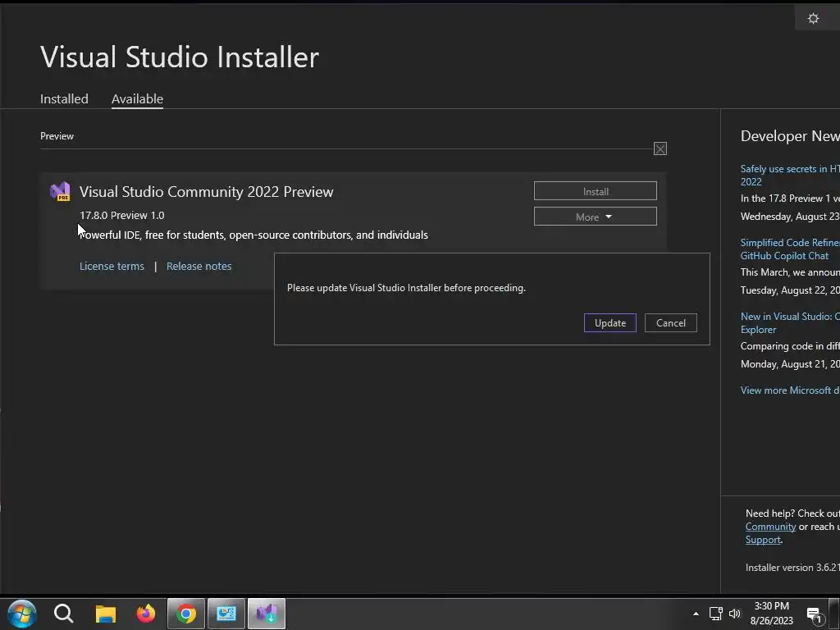
Task: Expand the More dropdown button
Action: click(596, 217)
